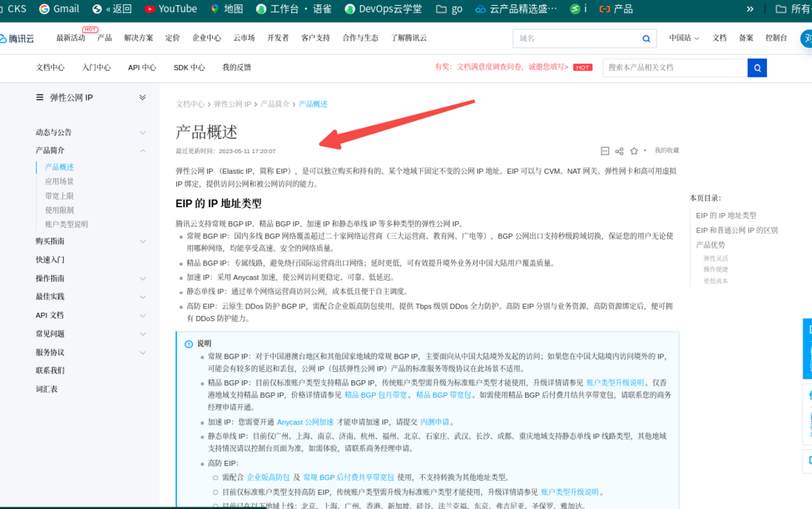Open the 企业版高防包 link
812x509 pixels.
268,477
